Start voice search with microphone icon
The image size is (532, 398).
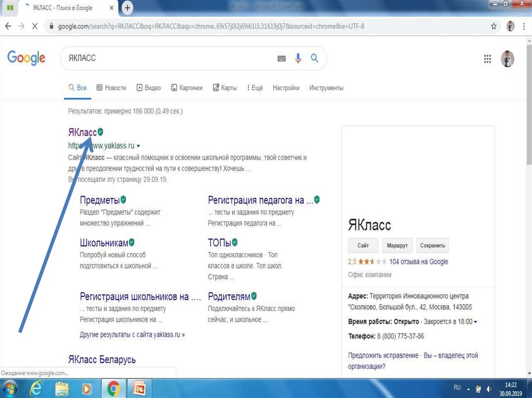(x=298, y=58)
